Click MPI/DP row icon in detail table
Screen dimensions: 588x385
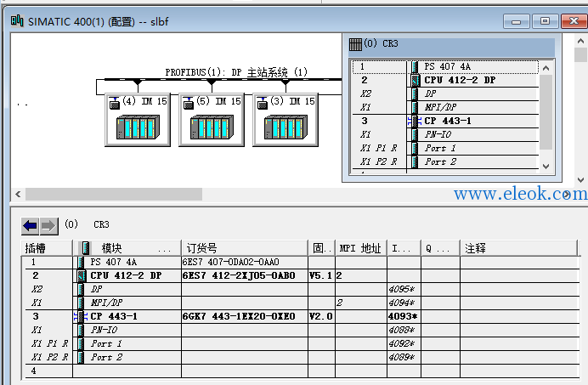81,303
